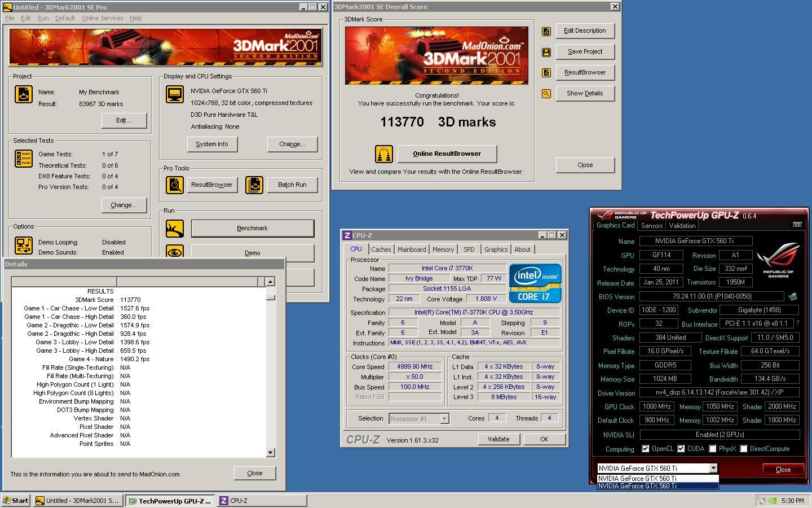Click the Edit... button in Project section
Viewport: 812px width, 508px height.
point(124,120)
